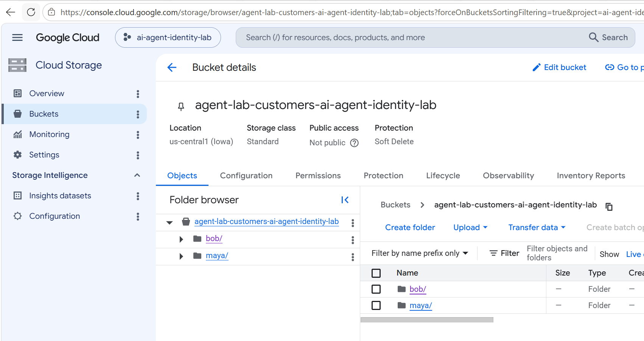The width and height of the screenshot is (644, 341).
Task: Click the Filter icon button
Action: tap(504, 253)
